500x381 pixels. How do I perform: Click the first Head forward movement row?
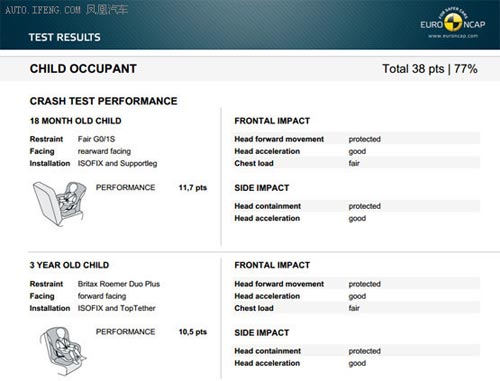tap(356, 139)
